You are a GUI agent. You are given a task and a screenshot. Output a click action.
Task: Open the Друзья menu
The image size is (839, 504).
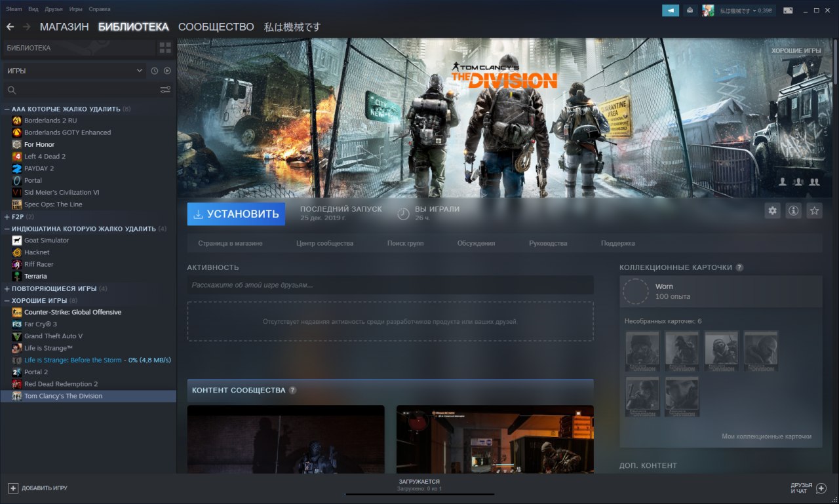(54, 9)
